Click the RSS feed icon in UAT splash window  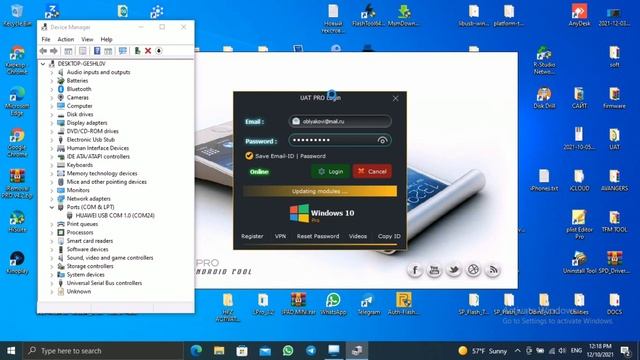point(493,270)
